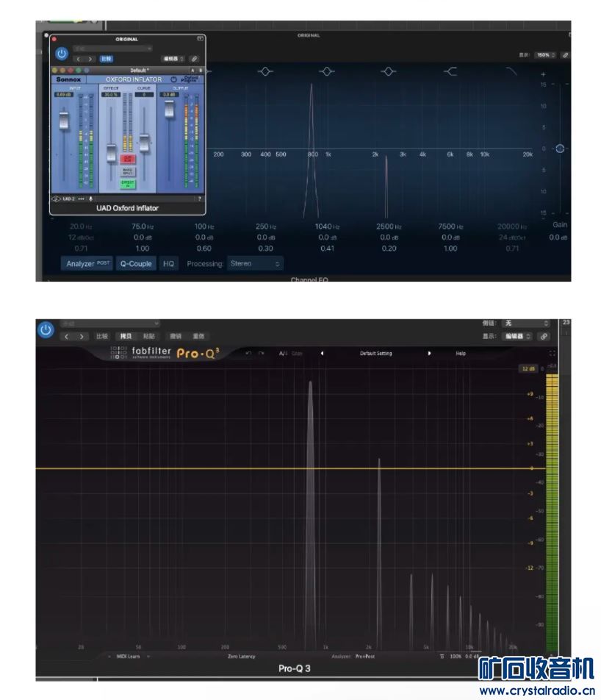This screenshot has height=700, width=601.
Task: Toggle the HQ button in Channel EQ
Action: 168,263
